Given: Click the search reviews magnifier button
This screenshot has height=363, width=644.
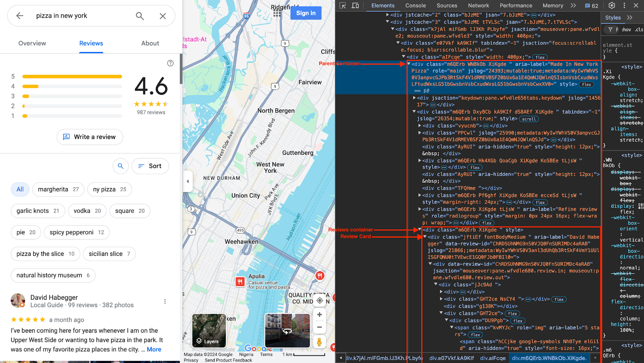Looking at the screenshot, I should pos(120,166).
